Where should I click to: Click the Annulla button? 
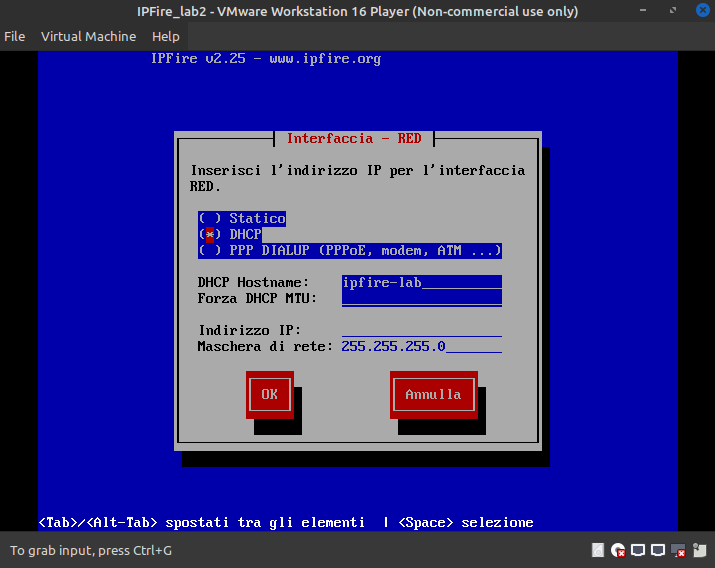[434, 394]
